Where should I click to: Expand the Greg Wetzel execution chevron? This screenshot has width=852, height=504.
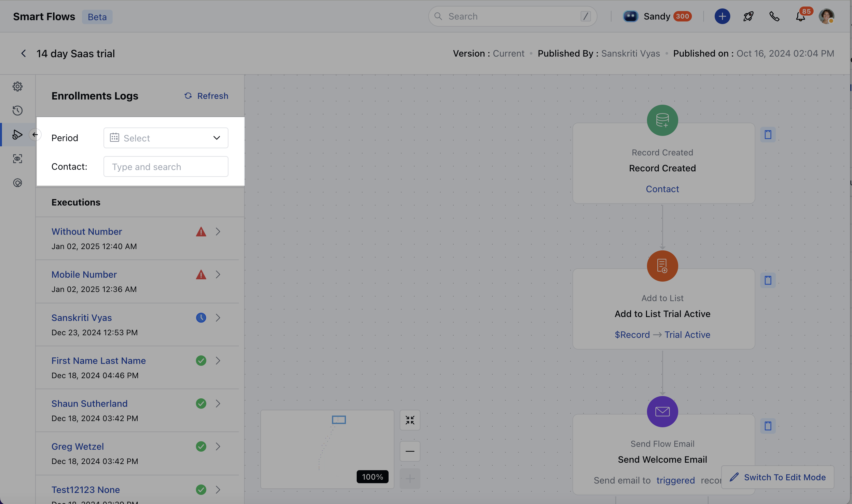[218, 446]
